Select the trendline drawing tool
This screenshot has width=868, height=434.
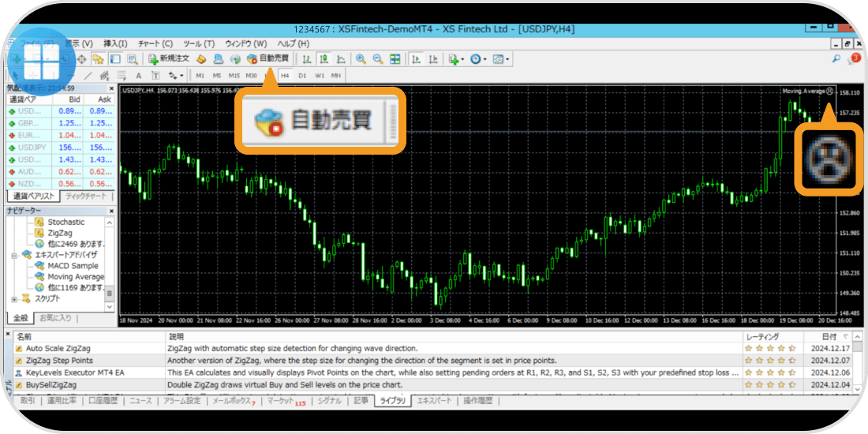(88, 75)
